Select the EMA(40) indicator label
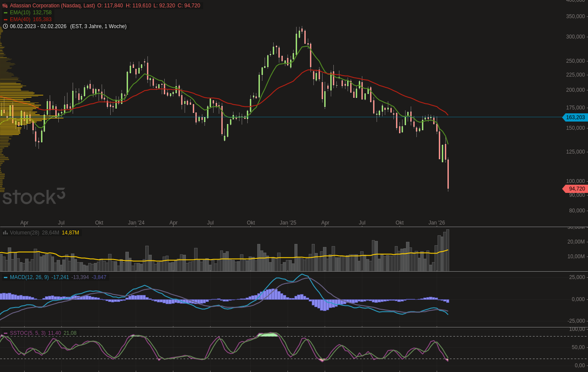The image size is (588, 372). click(20, 19)
